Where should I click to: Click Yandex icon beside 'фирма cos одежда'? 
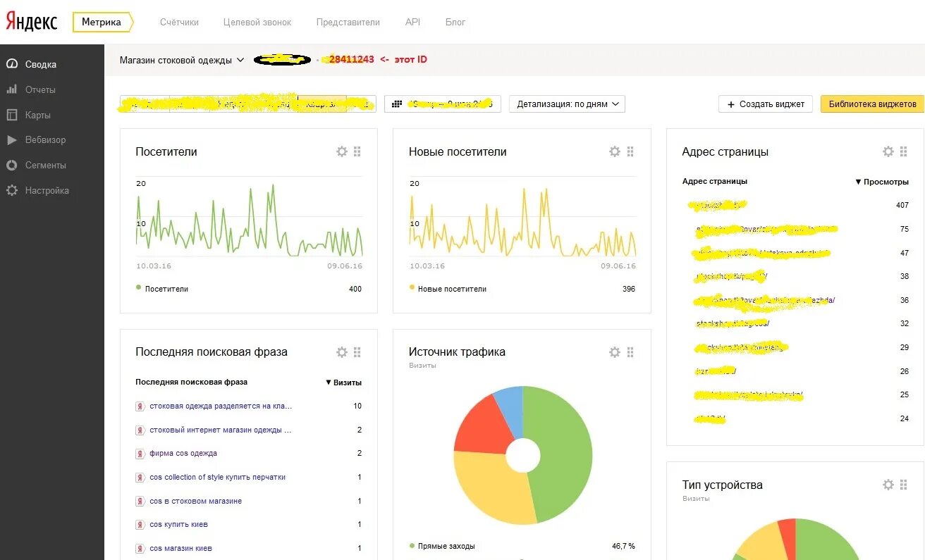(140, 454)
